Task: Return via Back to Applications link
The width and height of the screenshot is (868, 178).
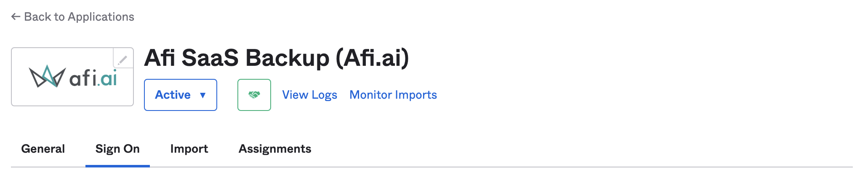Action: (x=79, y=17)
